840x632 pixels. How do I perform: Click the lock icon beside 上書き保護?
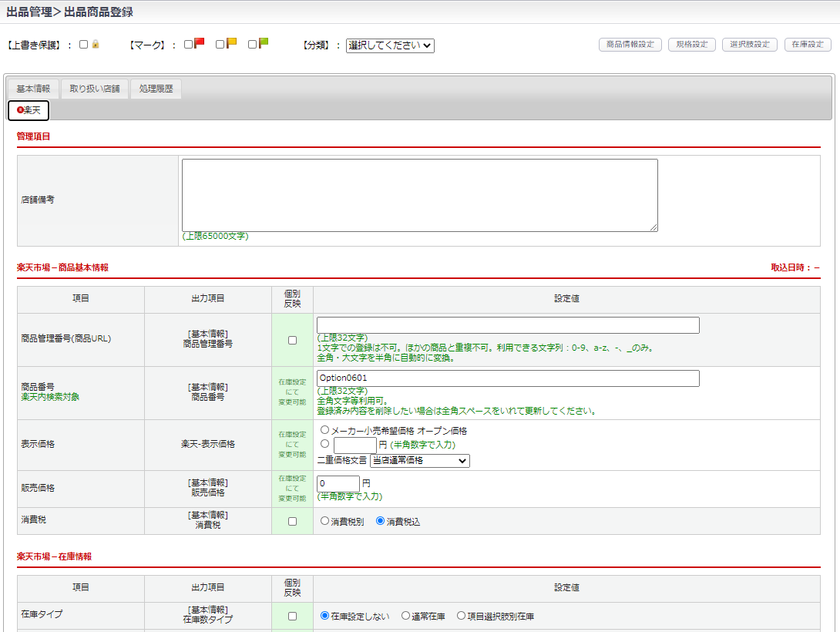click(96, 45)
